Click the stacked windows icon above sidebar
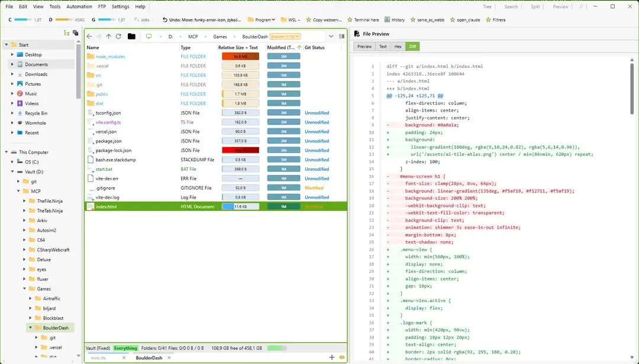 (x=75, y=33)
